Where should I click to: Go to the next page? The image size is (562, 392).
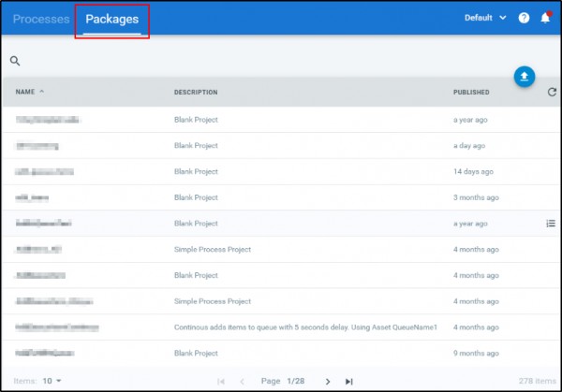328,381
